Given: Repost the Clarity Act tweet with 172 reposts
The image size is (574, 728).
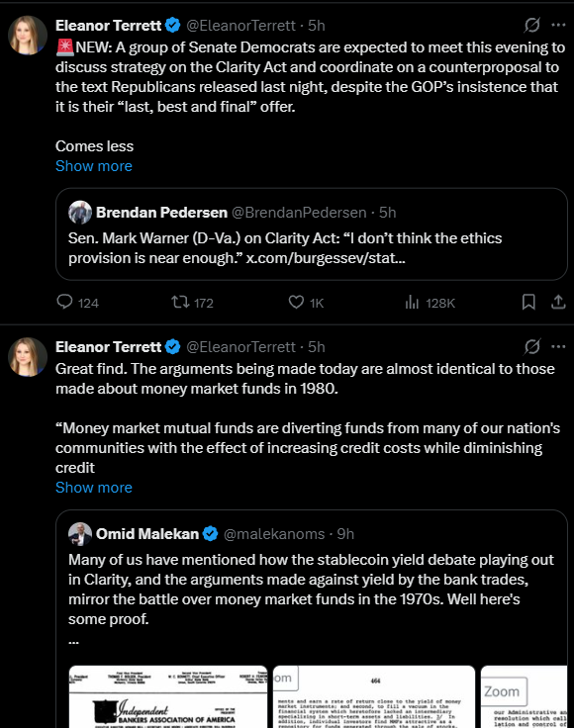Looking at the screenshot, I should pos(180,303).
